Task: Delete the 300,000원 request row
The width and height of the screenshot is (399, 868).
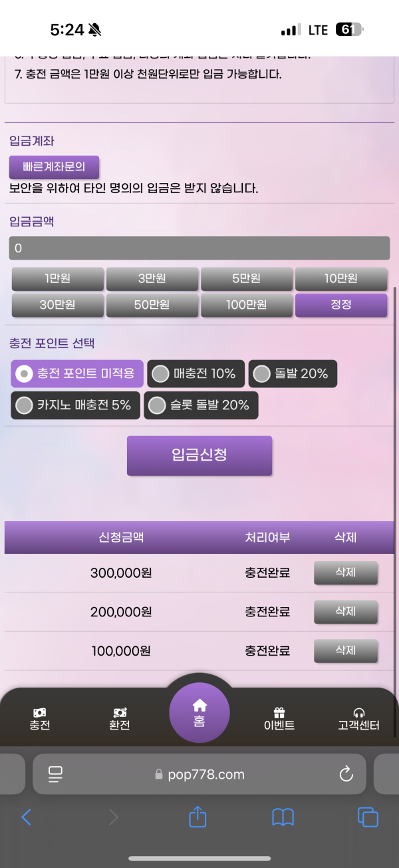Action: [345, 572]
